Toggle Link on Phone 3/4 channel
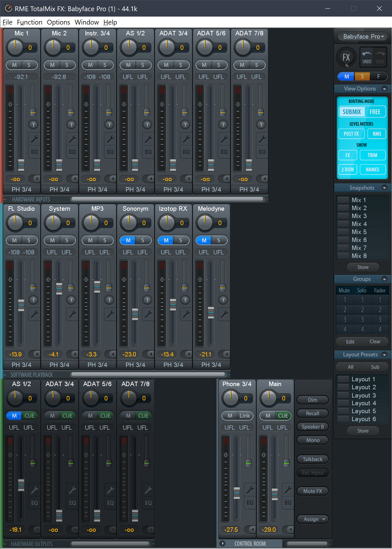The image size is (392, 549). click(245, 416)
